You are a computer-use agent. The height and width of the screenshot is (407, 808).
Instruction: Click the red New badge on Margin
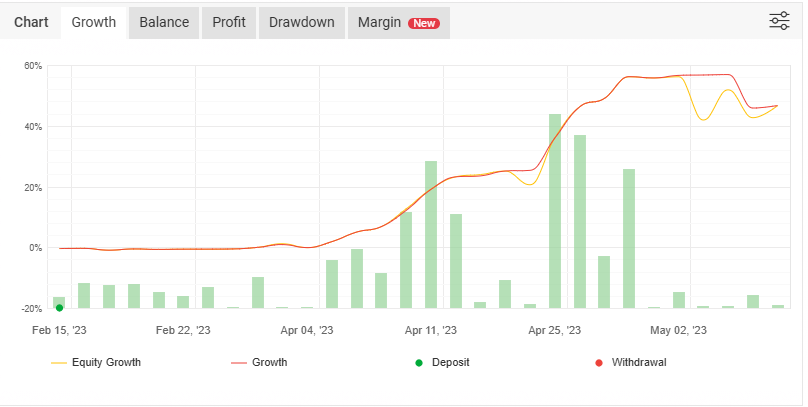point(424,23)
